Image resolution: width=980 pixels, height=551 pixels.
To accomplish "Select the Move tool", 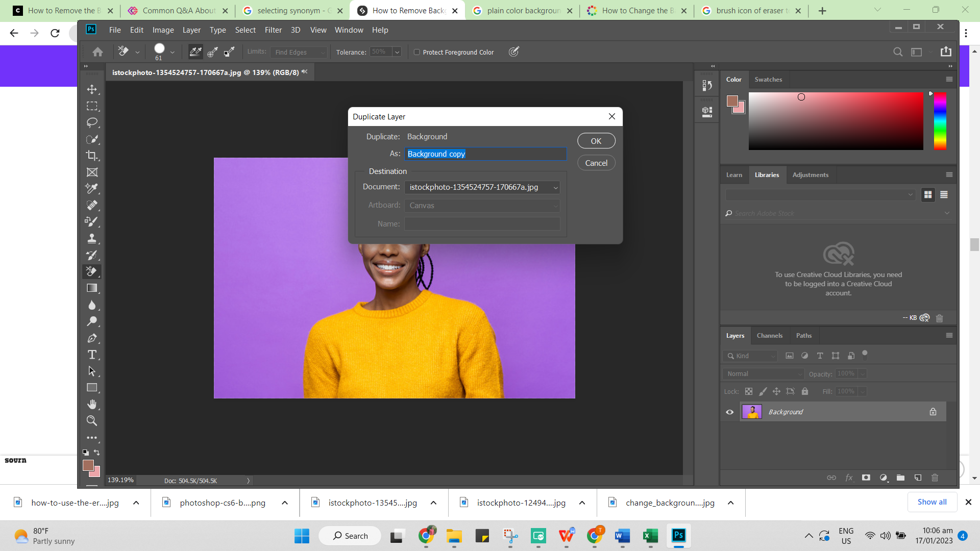I will tap(92, 89).
